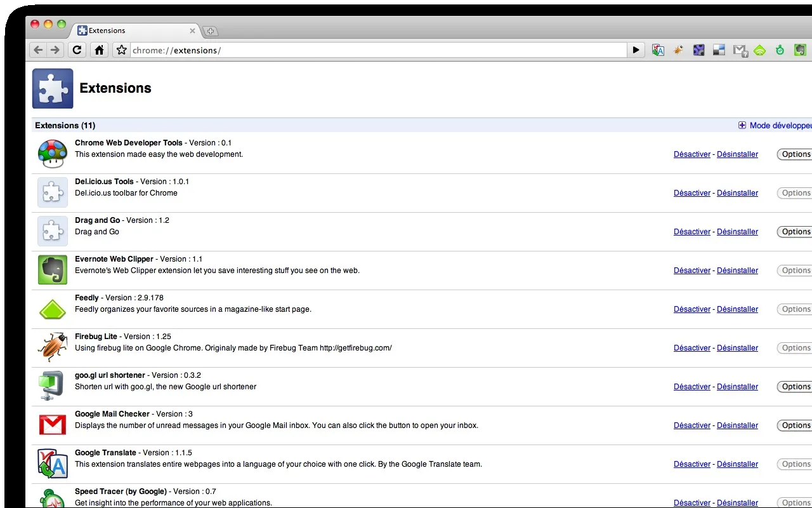The width and height of the screenshot is (812, 508).
Task: Click the chrome://extensions/ address bar
Action: click(x=379, y=50)
